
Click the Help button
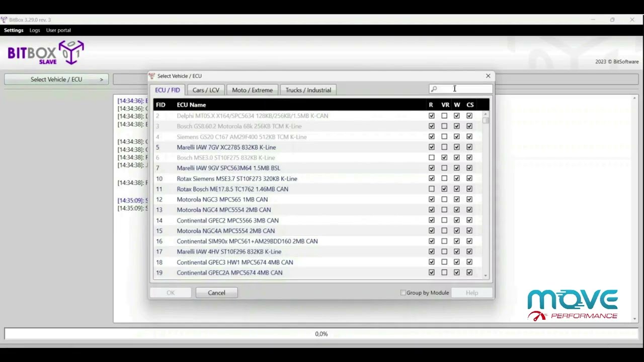click(472, 293)
